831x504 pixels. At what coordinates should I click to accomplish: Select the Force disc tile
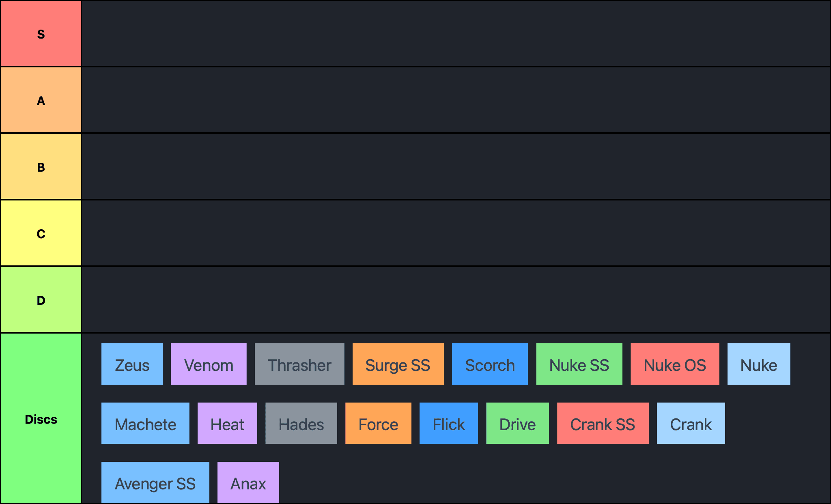click(x=378, y=423)
